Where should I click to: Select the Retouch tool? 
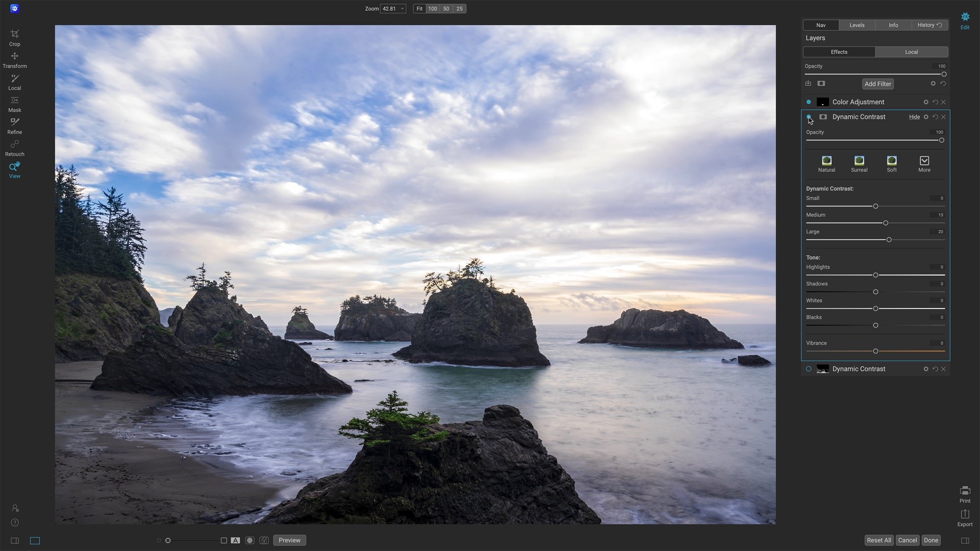point(14,148)
